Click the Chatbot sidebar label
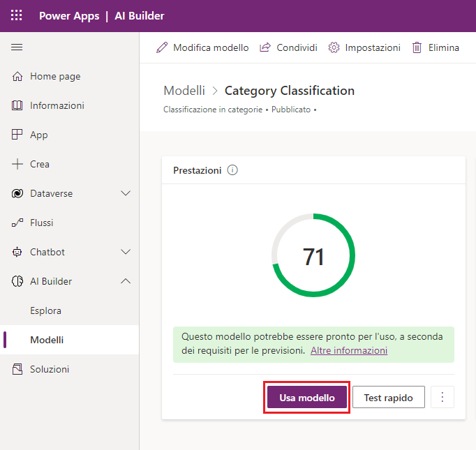This screenshot has width=476, height=450. pyautogui.click(x=47, y=252)
